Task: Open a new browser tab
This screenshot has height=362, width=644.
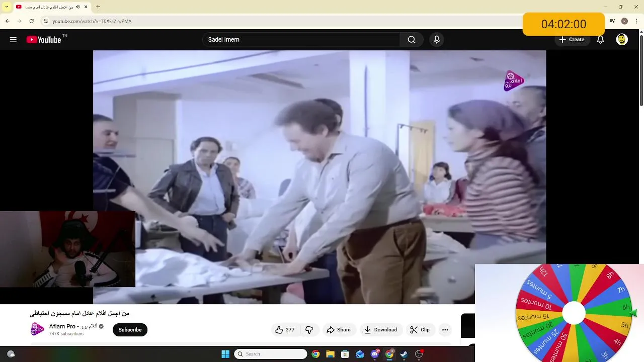Action: coord(98,7)
